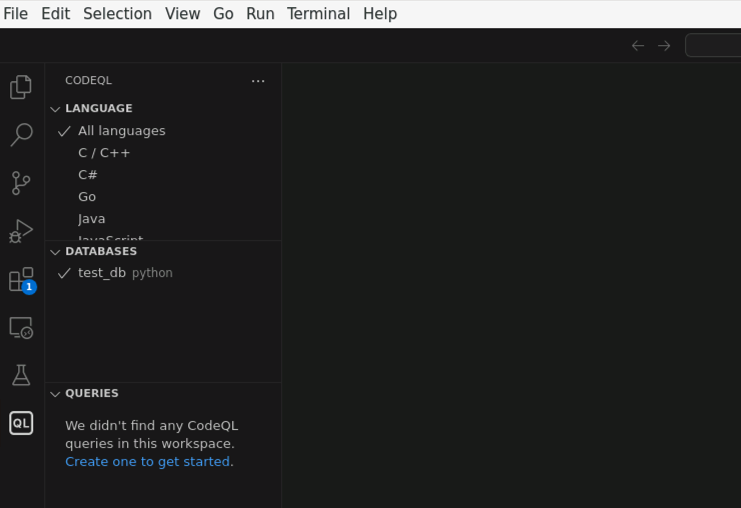
Task: Open CodeQL panel more actions ellipsis
Action: (258, 81)
